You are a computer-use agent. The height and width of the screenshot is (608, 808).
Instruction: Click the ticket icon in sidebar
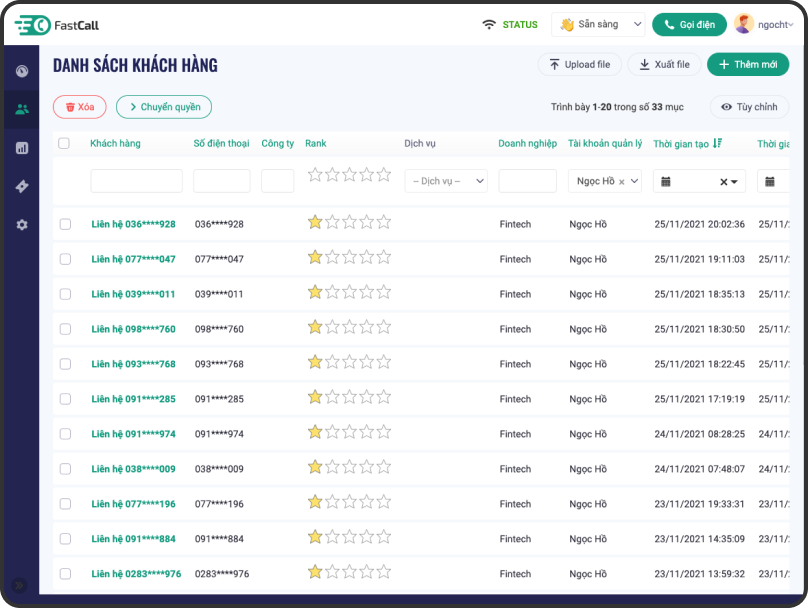[21, 187]
